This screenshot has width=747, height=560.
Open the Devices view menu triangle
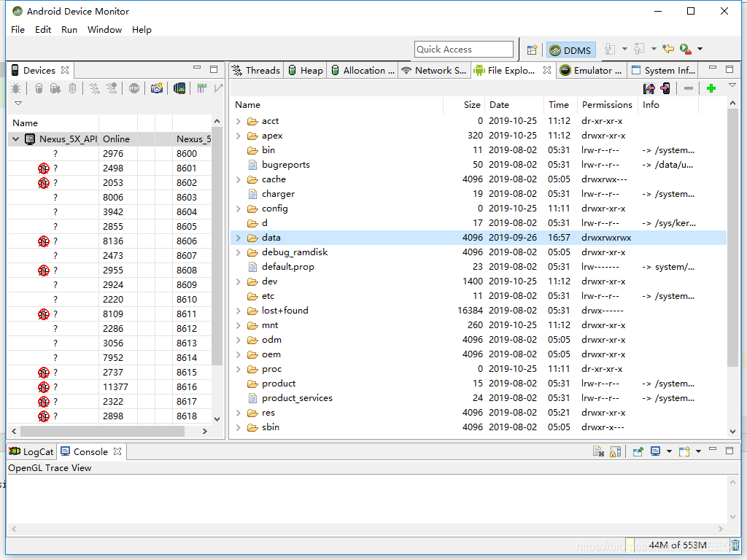click(18, 104)
